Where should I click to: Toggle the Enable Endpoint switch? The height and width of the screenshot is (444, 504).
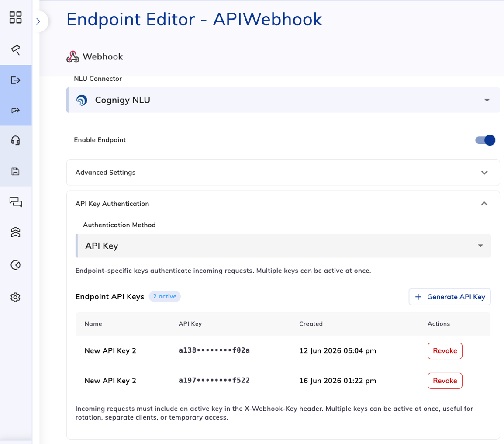(x=485, y=140)
